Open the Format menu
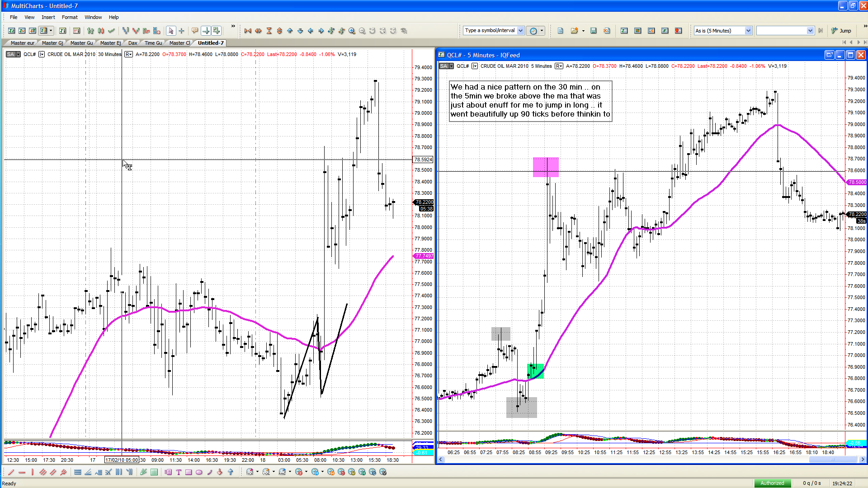Image resolution: width=868 pixels, height=488 pixels. tap(70, 17)
